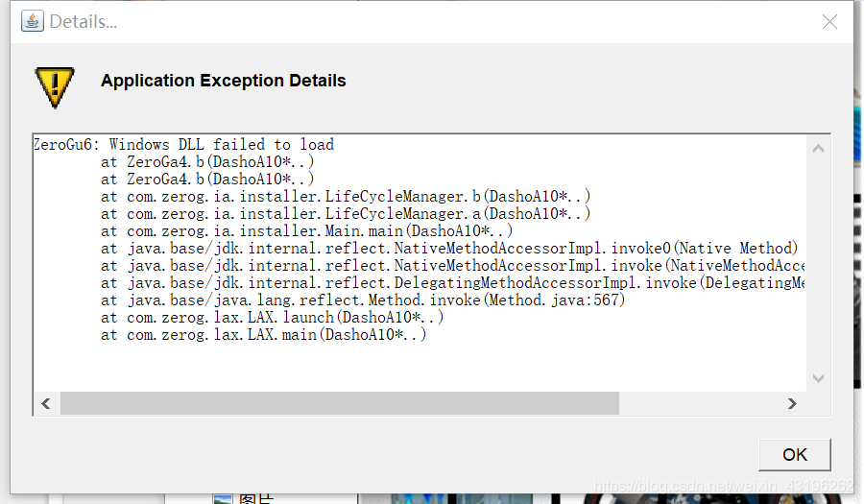Select the invoke0(Native Method) stack line
Viewport: 864px width, 504px height.
pos(449,249)
